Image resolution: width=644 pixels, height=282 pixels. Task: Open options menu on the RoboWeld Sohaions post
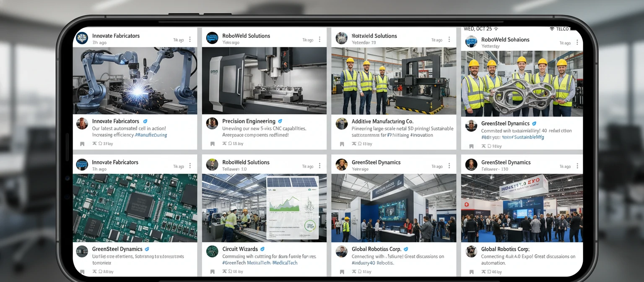point(578,42)
